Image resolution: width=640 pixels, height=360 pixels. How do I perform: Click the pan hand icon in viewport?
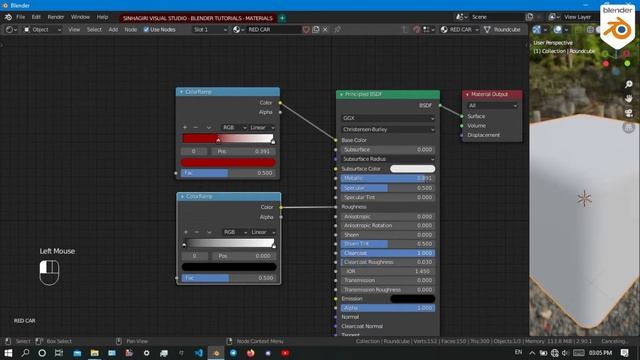point(629,98)
